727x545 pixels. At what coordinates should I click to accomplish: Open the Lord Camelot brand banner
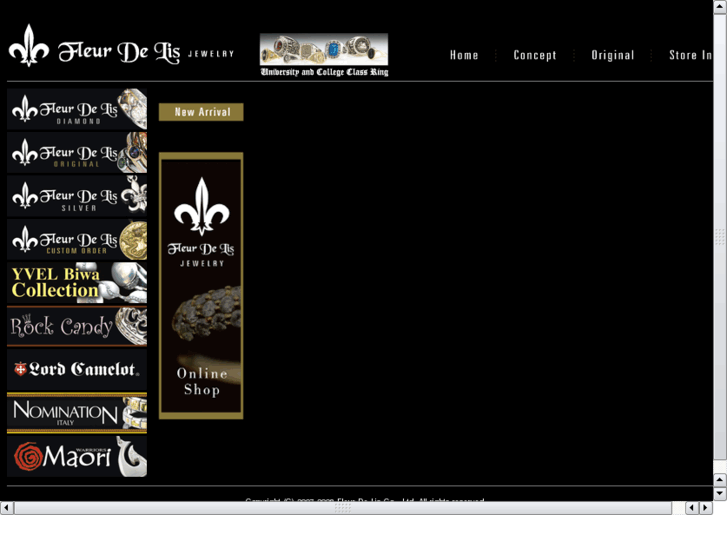[x=77, y=370]
